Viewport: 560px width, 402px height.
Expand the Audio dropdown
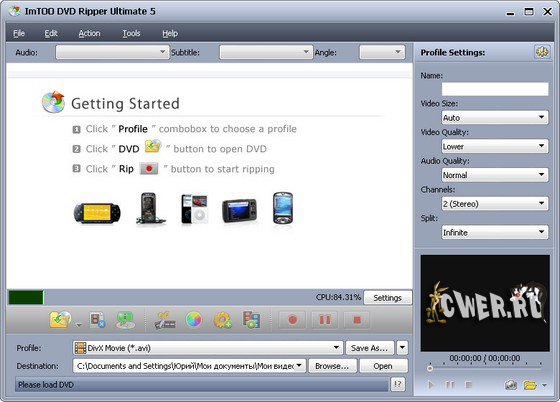tap(112, 52)
